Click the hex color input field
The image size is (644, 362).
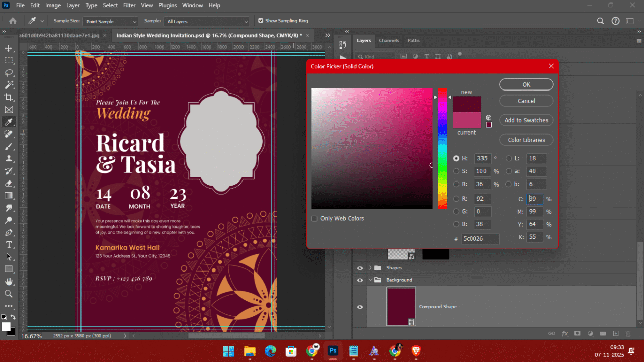(x=480, y=239)
